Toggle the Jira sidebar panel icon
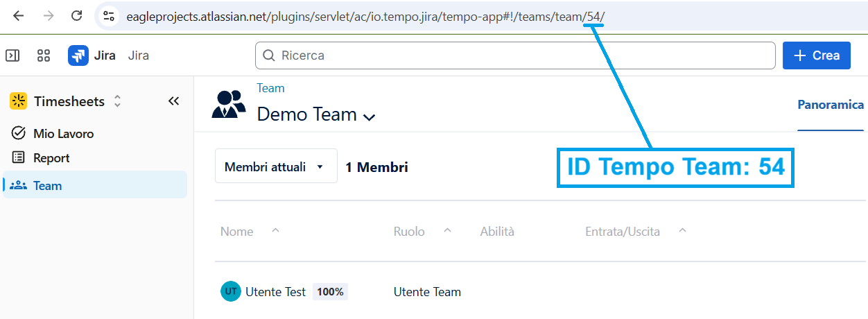Viewport: 868px width, 319px height. coord(12,55)
